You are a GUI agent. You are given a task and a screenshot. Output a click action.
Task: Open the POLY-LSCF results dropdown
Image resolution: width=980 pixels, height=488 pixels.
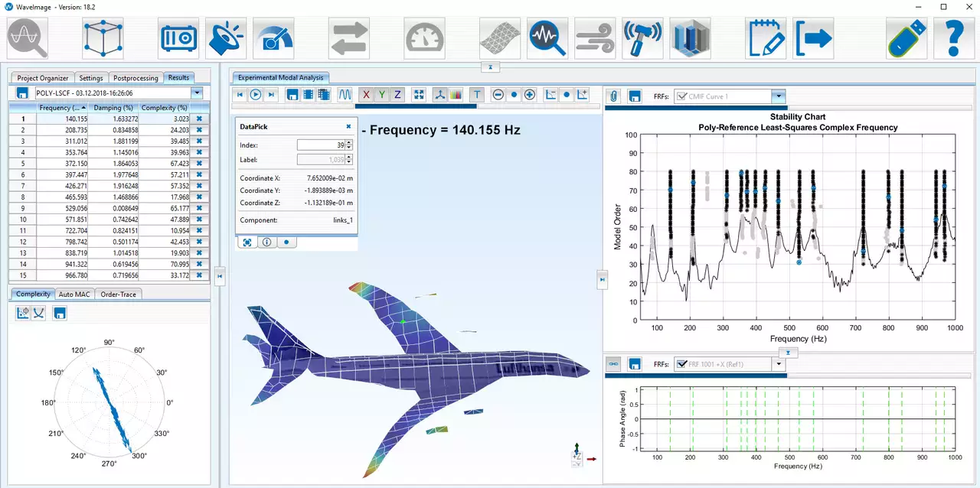pos(198,93)
